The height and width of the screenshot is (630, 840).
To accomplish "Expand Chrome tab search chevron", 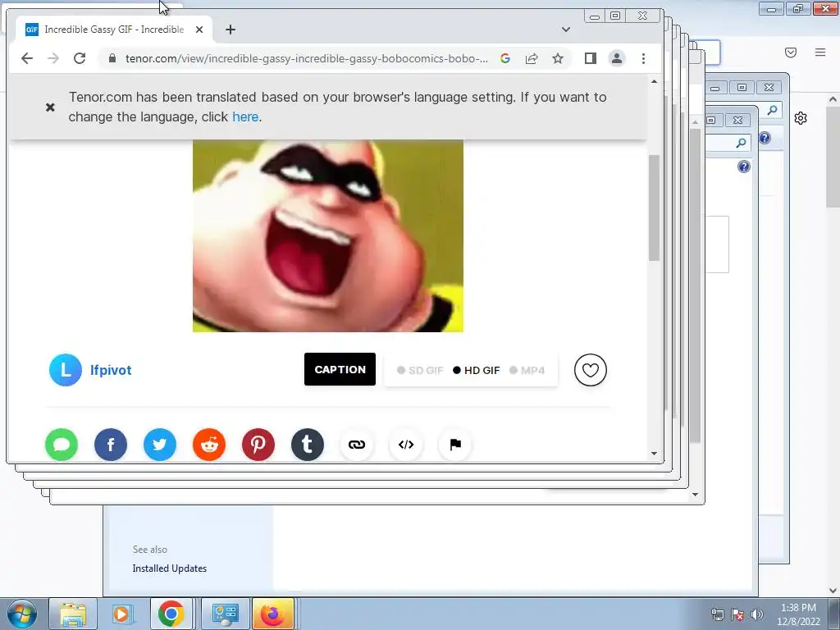I will point(566,30).
